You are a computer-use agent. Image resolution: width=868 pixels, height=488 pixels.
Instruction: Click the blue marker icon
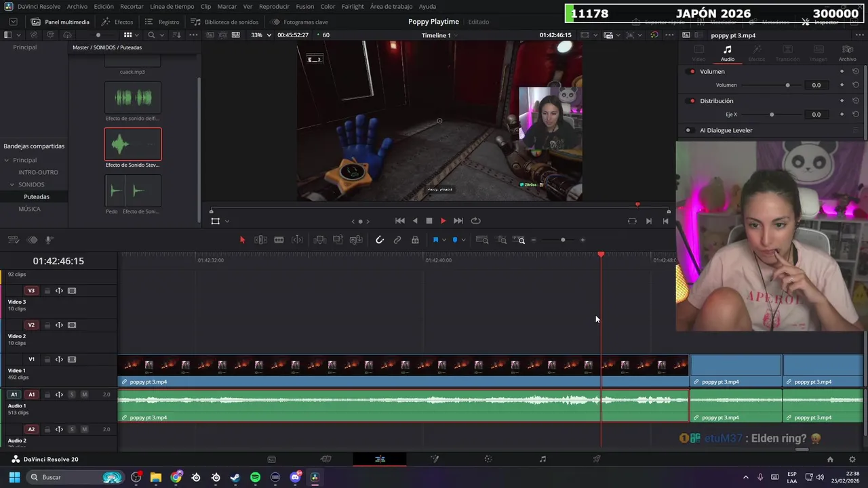point(454,240)
